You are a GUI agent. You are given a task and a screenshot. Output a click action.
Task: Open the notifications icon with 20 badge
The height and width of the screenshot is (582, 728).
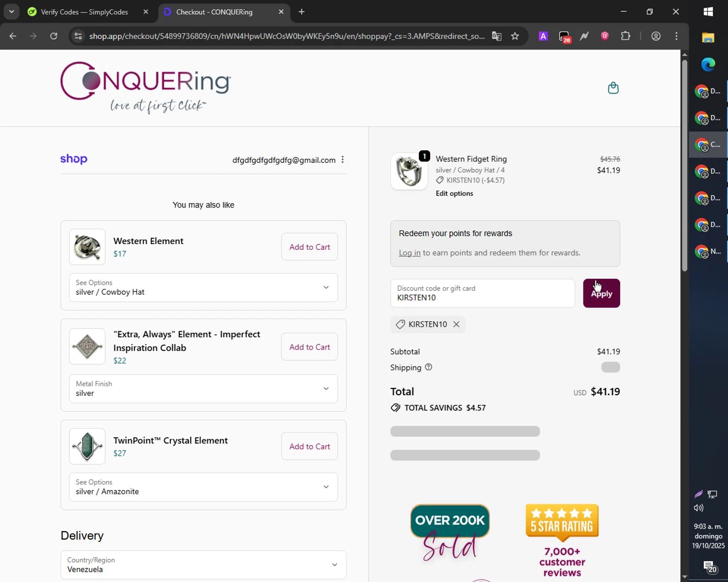pyautogui.click(x=709, y=566)
